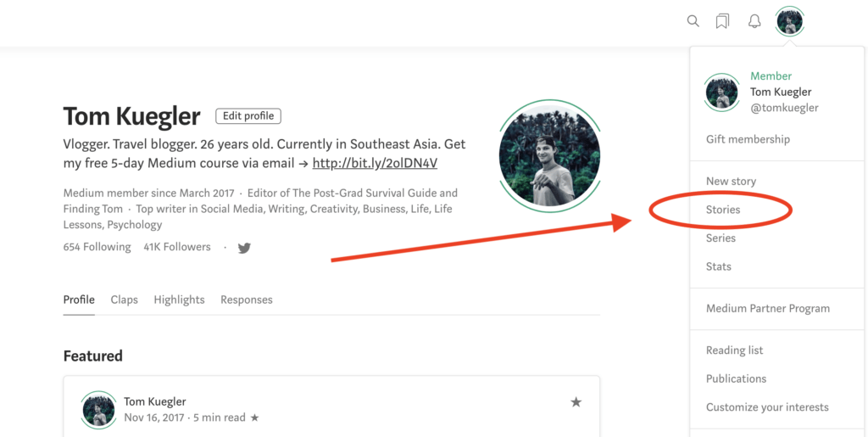868x437 pixels.
Task: Open Series from the dropdown menu
Action: point(721,238)
